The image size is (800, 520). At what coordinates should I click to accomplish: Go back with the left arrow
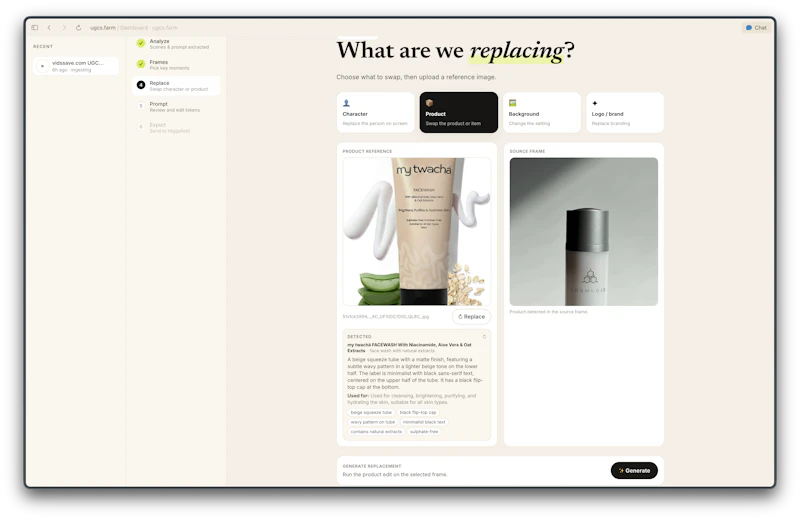point(49,28)
